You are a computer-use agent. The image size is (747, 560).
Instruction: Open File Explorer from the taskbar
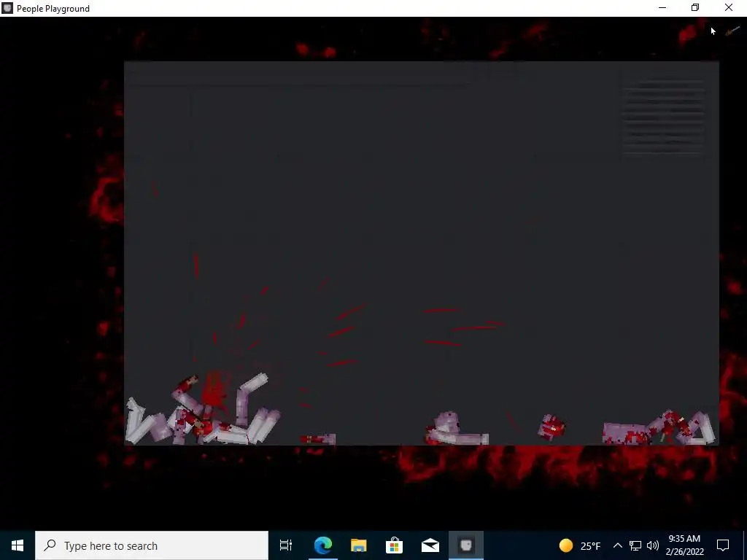(358, 545)
